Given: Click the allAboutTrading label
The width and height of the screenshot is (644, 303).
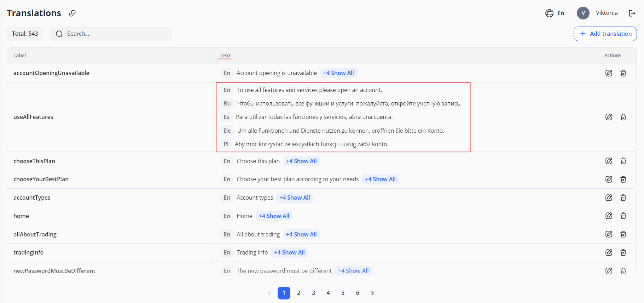Looking at the screenshot, I should [x=35, y=234].
